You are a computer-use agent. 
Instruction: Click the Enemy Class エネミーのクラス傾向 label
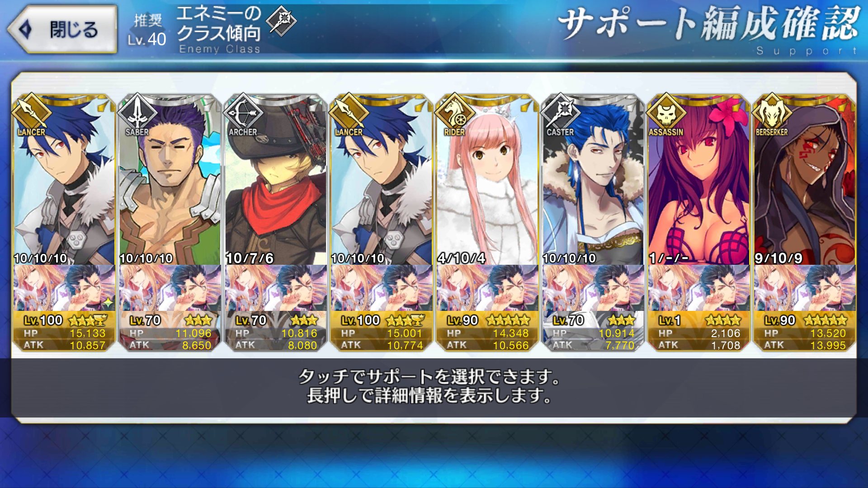tap(219, 30)
